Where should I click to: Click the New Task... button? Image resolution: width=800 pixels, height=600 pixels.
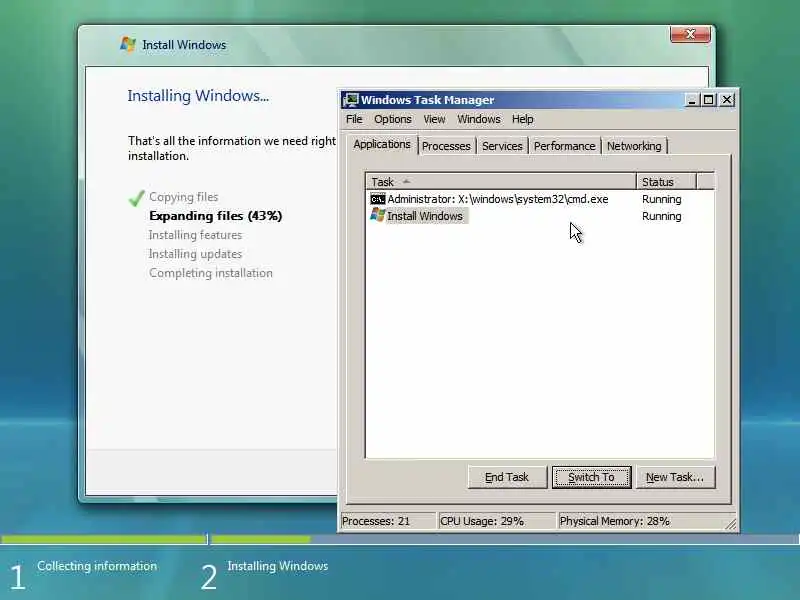point(675,477)
